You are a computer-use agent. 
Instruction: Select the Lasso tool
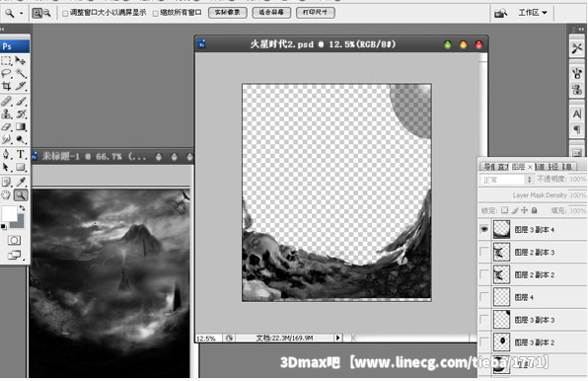tap(6, 73)
